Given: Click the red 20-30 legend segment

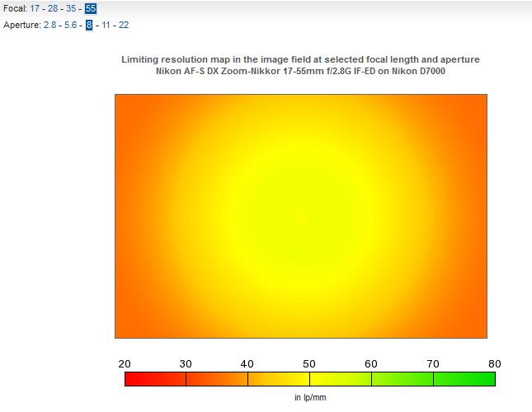Looking at the screenshot, I should click(x=155, y=379).
